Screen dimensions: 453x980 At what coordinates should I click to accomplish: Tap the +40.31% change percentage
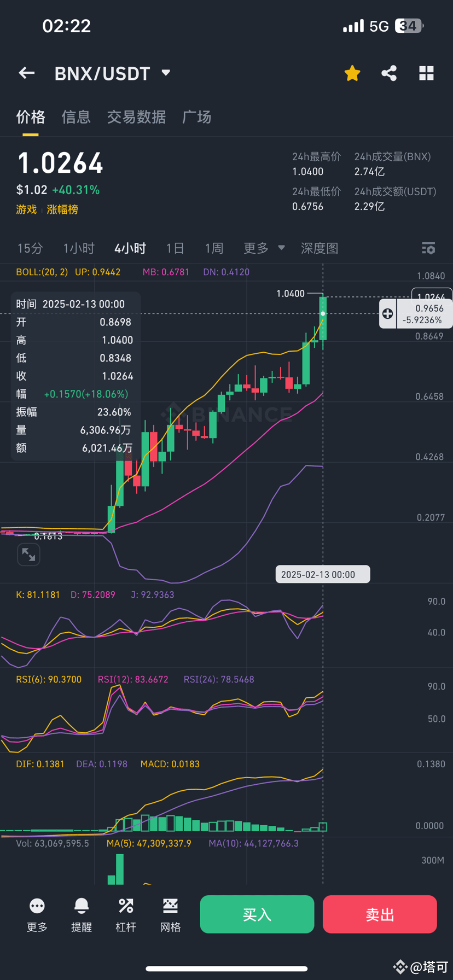pos(76,190)
